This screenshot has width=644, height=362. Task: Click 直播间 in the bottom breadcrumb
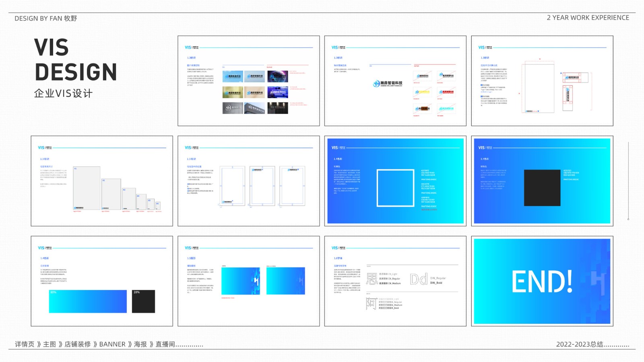[165, 344]
